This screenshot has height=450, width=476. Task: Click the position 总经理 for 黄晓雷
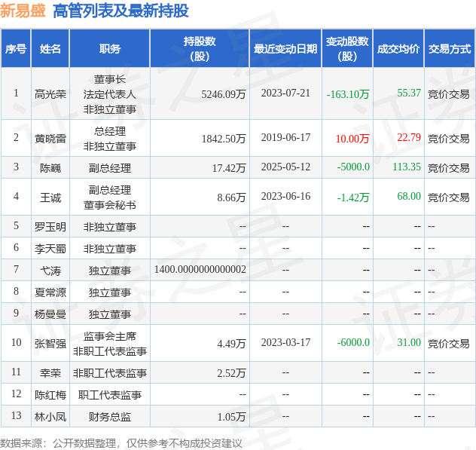click(110, 131)
